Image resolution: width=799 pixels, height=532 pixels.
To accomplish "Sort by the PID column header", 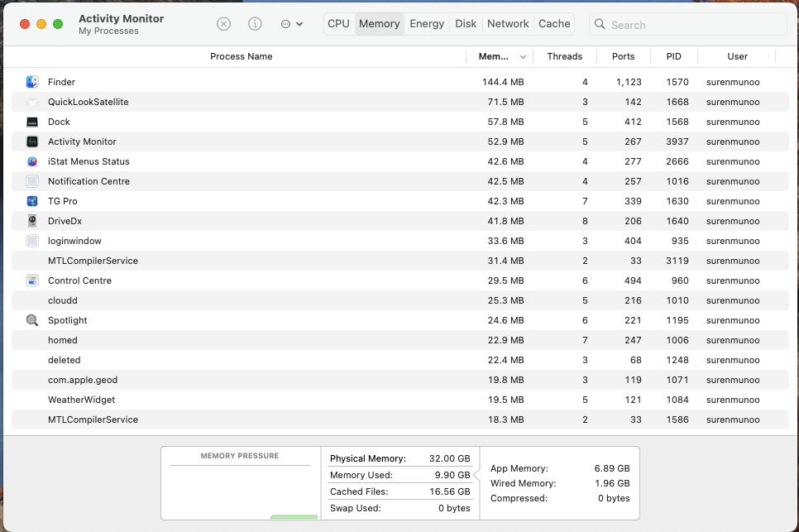I will 673,56.
